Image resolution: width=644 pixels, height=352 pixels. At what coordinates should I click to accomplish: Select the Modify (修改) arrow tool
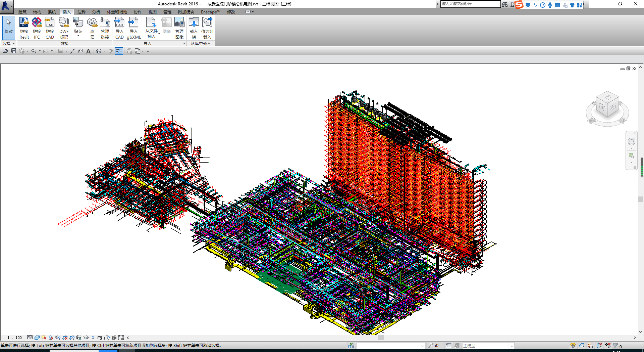tap(9, 28)
